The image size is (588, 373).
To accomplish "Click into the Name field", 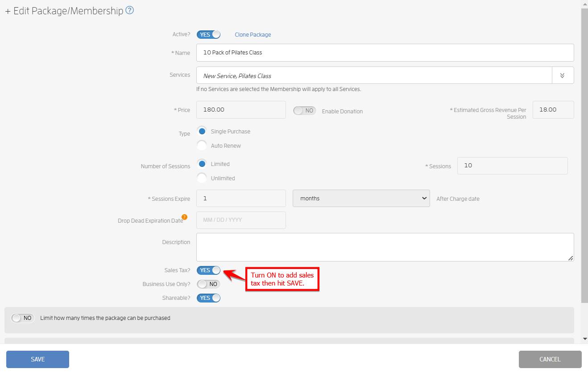I will (385, 53).
